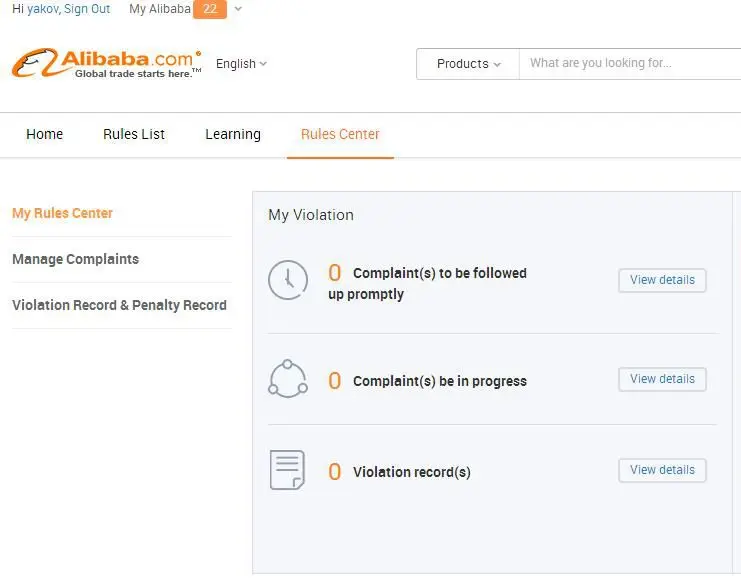Image resolution: width=741 pixels, height=580 pixels.
Task: Select My Rules Center in sidebar
Action: (x=62, y=213)
